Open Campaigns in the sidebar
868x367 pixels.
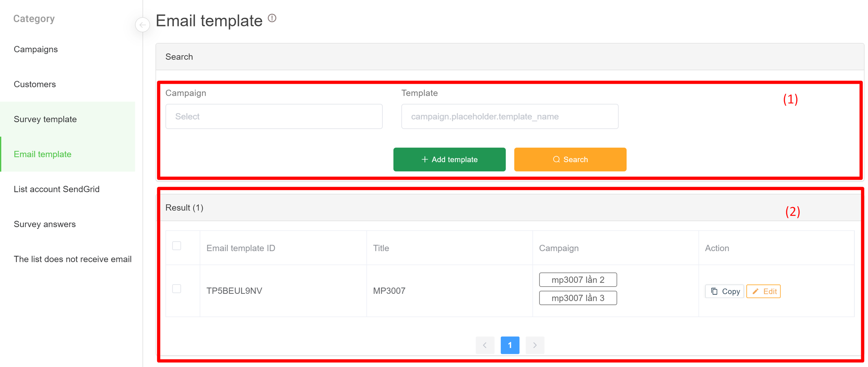(36, 49)
